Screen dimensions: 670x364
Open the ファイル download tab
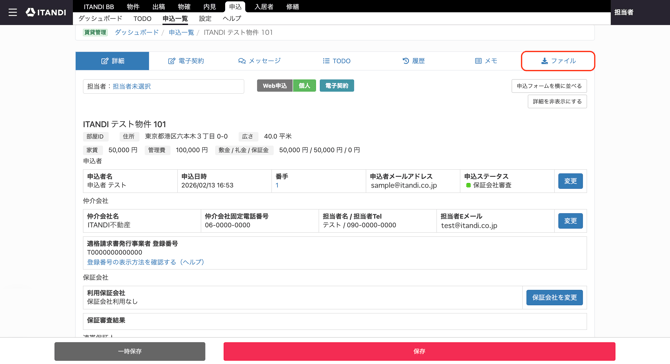point(558,61)
